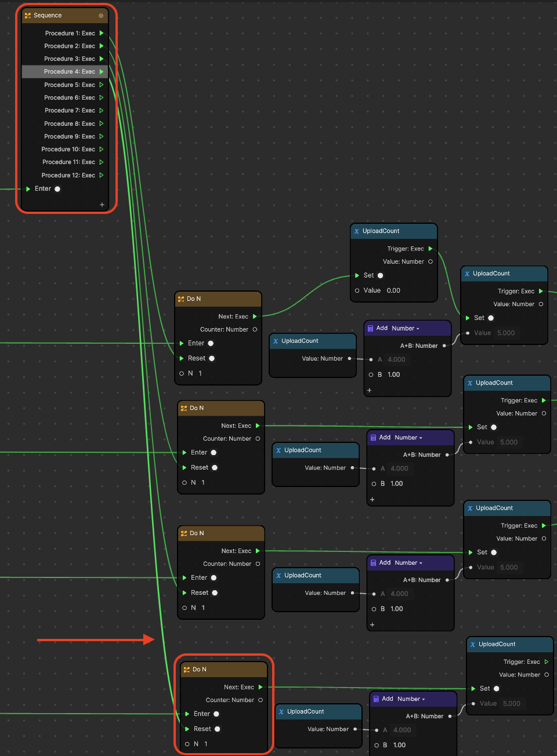557x756 pixels.
Task: Click the Procedure 7 Exec output pin
Action: [x=102, y=110]
